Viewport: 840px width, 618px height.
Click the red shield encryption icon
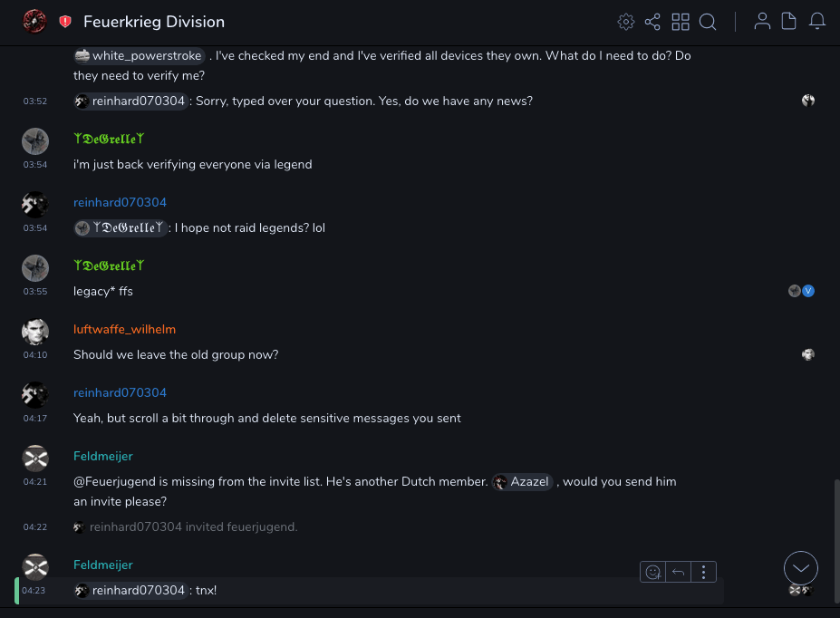pyautogui.click(x=65, y=22)
